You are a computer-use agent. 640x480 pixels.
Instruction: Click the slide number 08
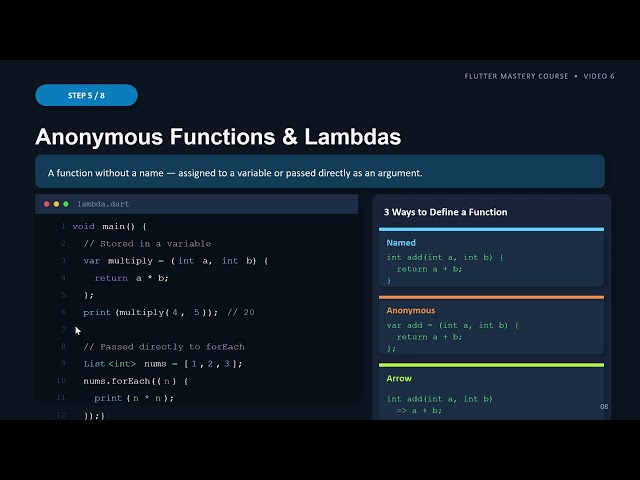[x=604, y=407]
